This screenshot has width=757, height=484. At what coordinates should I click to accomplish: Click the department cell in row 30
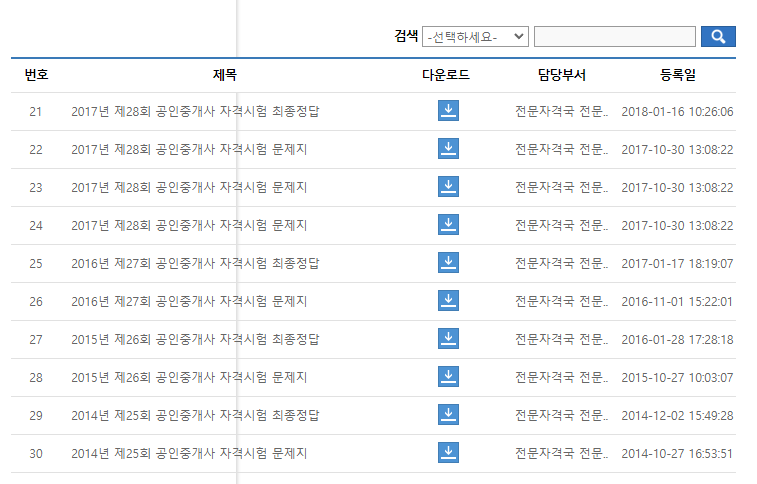coord(561,454)
